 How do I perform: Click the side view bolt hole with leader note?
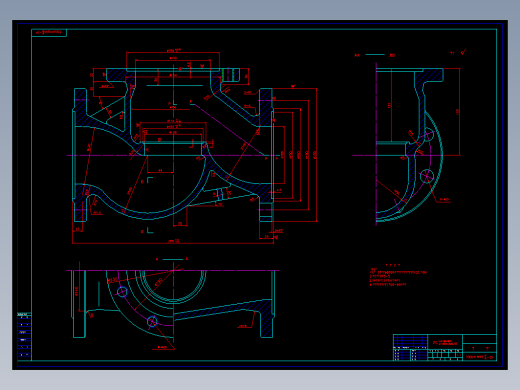click(427, 176)
